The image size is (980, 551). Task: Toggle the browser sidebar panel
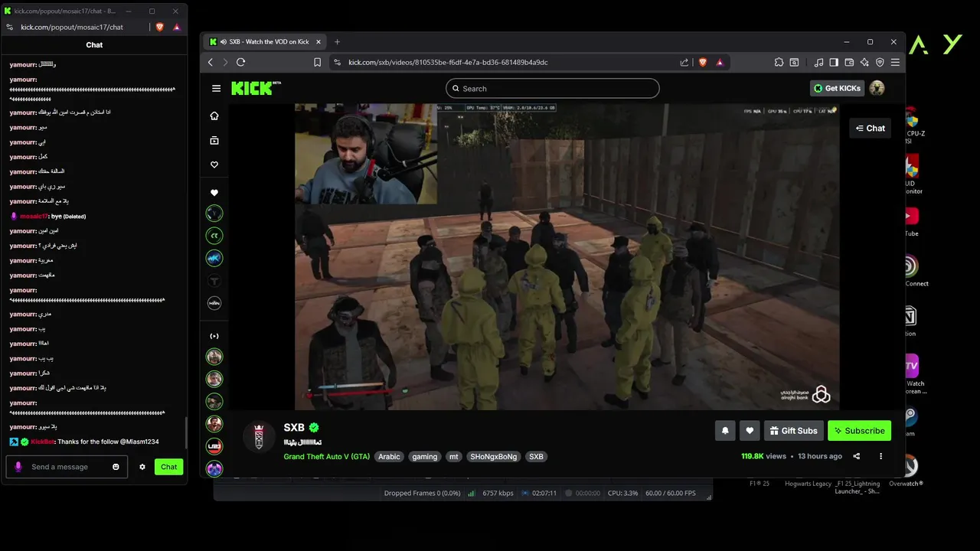834,63
